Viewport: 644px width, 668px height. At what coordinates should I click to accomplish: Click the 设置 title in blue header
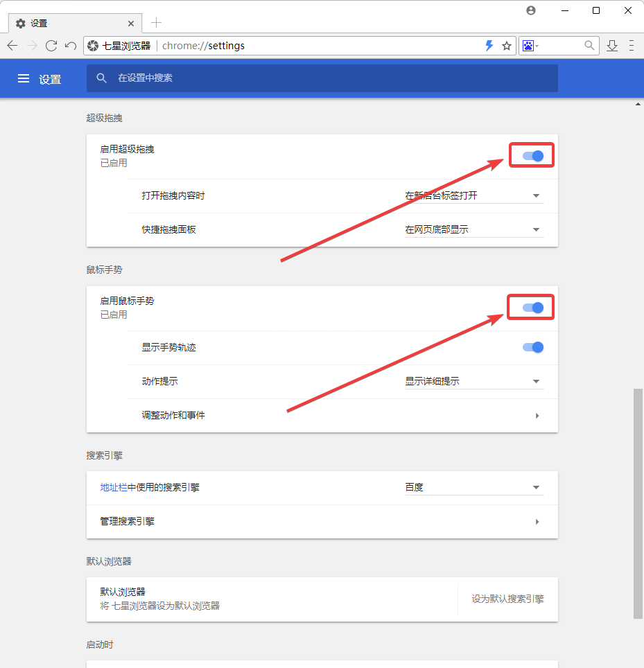pos(50,79)
